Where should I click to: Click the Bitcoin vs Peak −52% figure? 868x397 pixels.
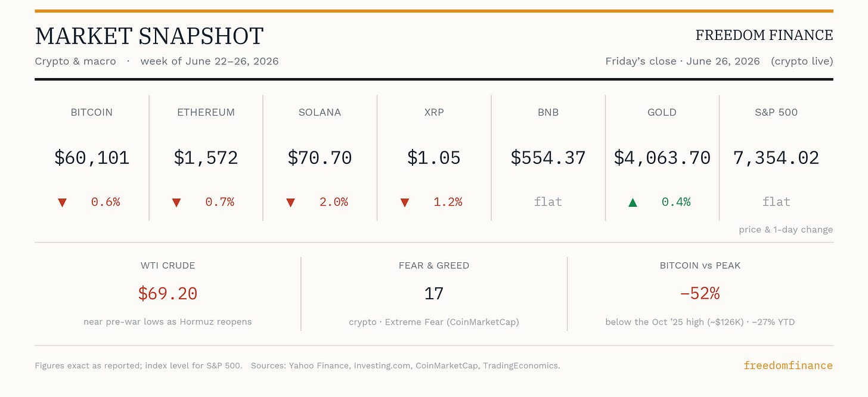click(700, 293)
